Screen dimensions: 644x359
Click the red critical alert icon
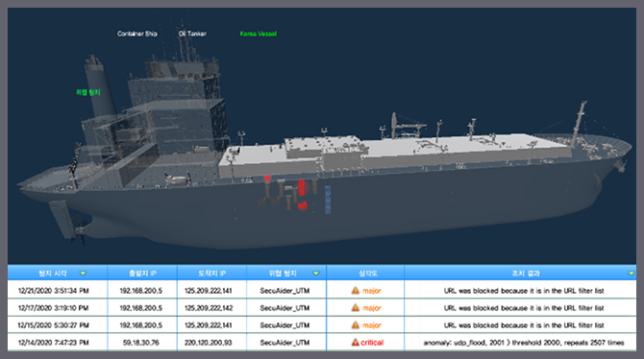[356, 342]
